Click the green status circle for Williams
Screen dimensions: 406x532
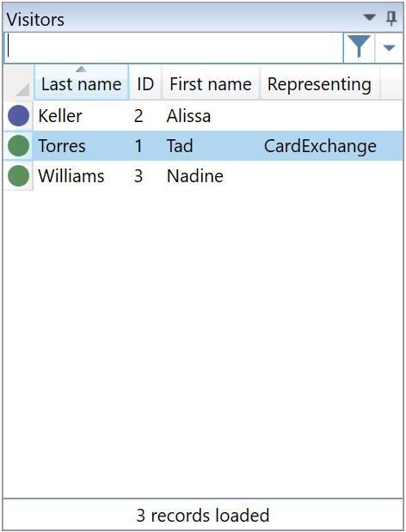coord(18,175)
